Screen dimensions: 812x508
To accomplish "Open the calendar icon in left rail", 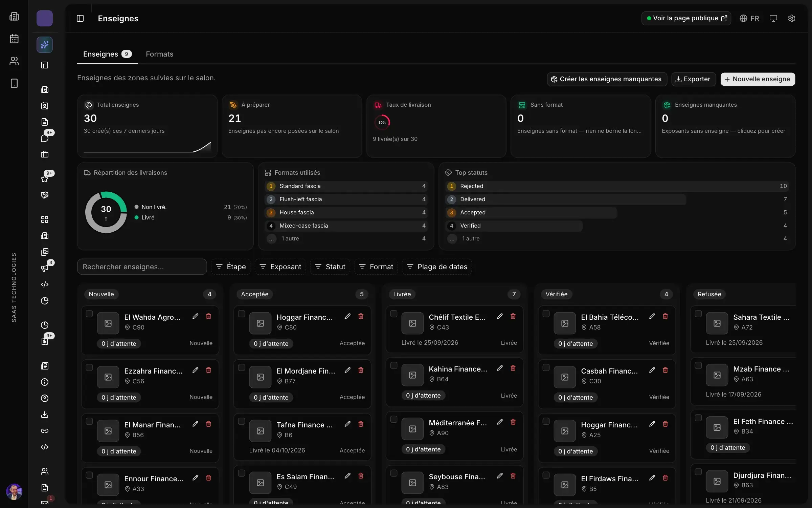I will (14, 39).
